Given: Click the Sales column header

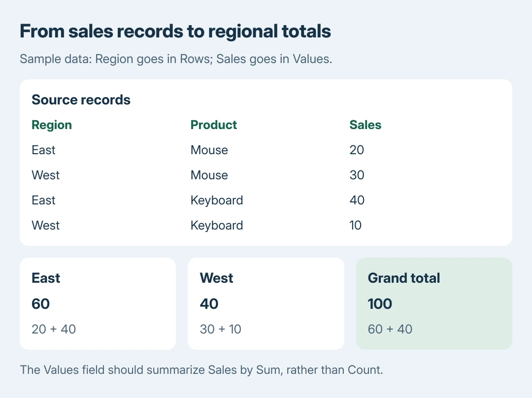Looking at the screenshot, I should tap(366, 125).
